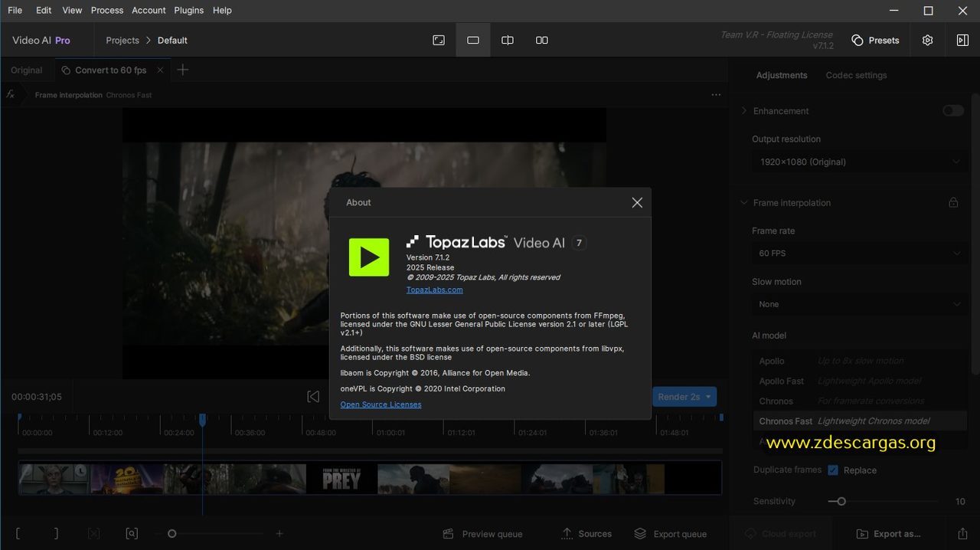The height and width of the screenshot is (550, 980).
Task: Open the Process menu
Action: (x=107, y=10)
